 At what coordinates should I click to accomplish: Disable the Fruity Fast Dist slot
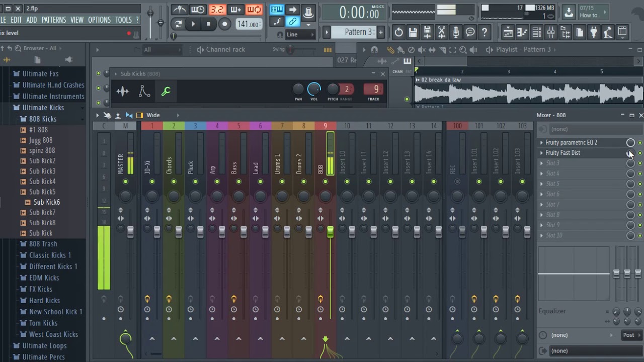pyautogui.click(x=640, y=153)
